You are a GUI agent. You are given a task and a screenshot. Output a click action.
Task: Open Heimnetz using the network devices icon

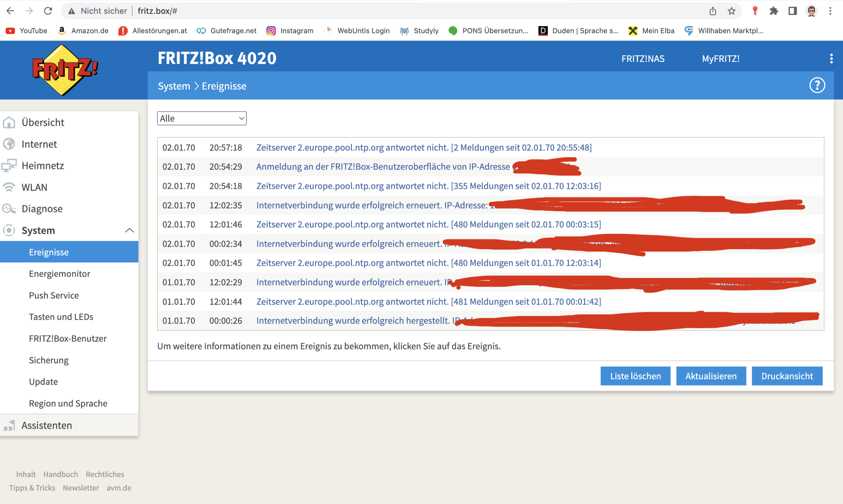9,166
